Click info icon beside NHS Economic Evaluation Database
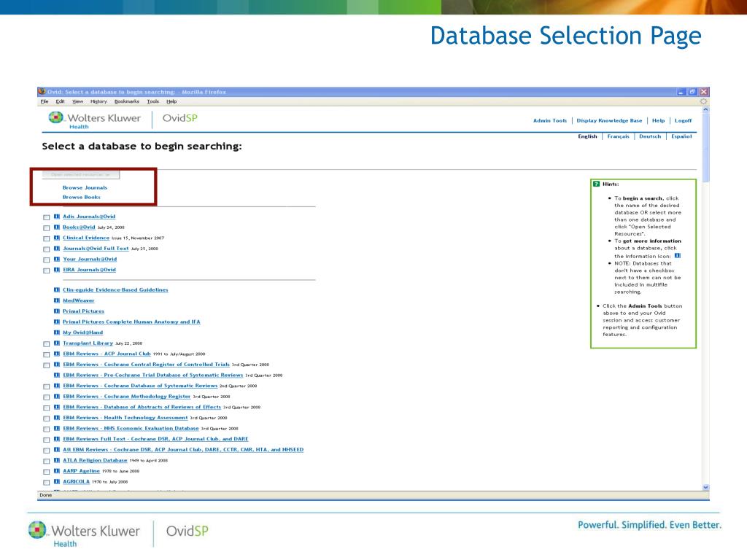 point(57,428)
